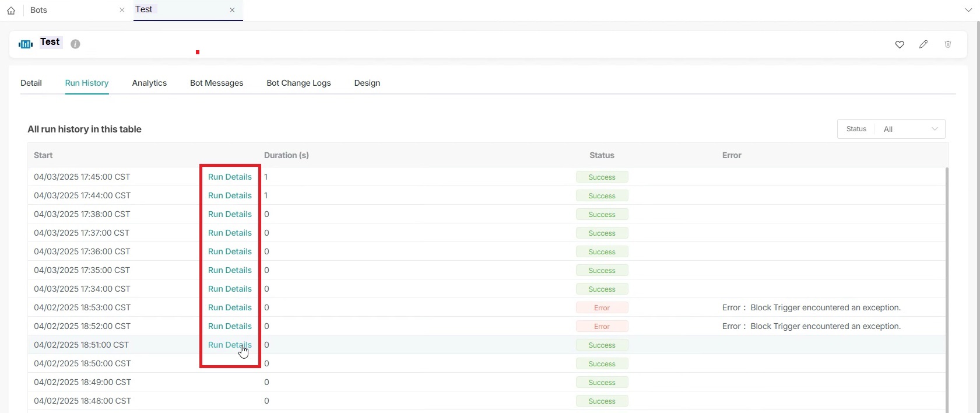Open the Status filter dropdown
Viewport: 980px width, 413px height.
click(909, 129)
